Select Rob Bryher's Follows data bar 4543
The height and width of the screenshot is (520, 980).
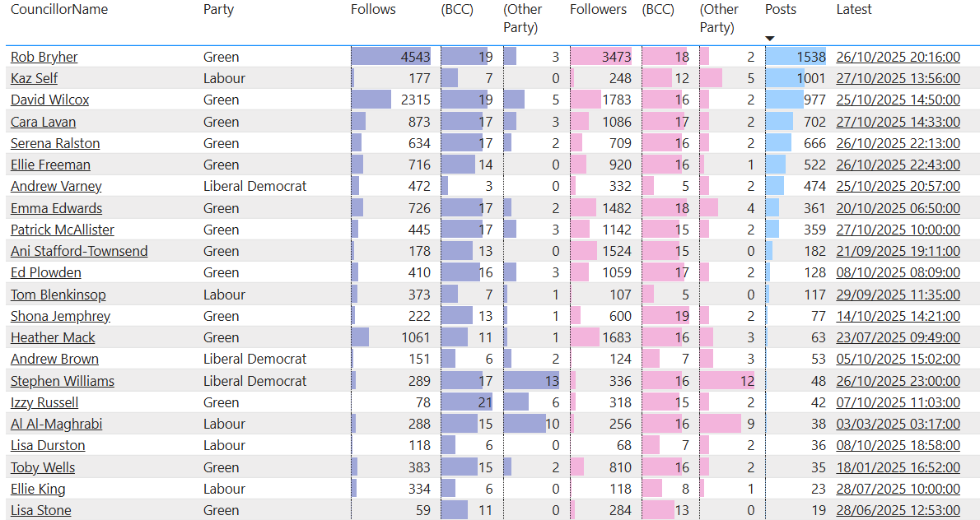392,57
